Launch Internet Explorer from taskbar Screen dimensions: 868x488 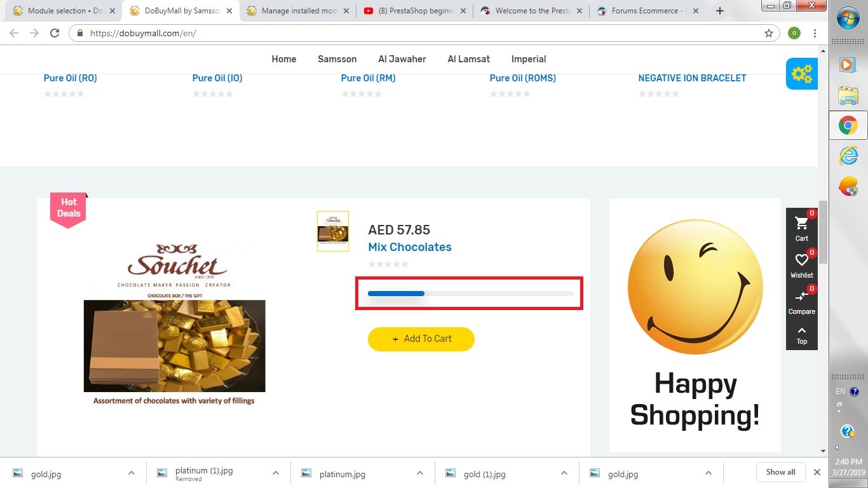click(x=848, y=156)
